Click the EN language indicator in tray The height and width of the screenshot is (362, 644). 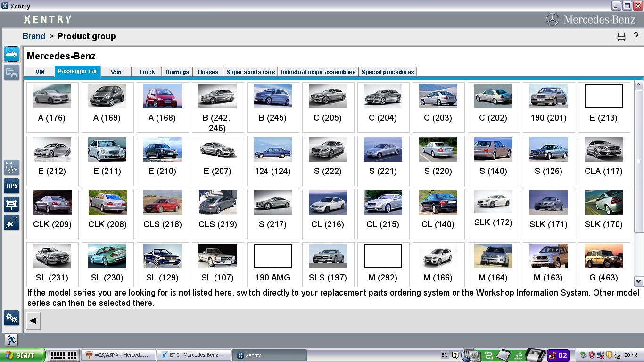(x=445, y=355)
